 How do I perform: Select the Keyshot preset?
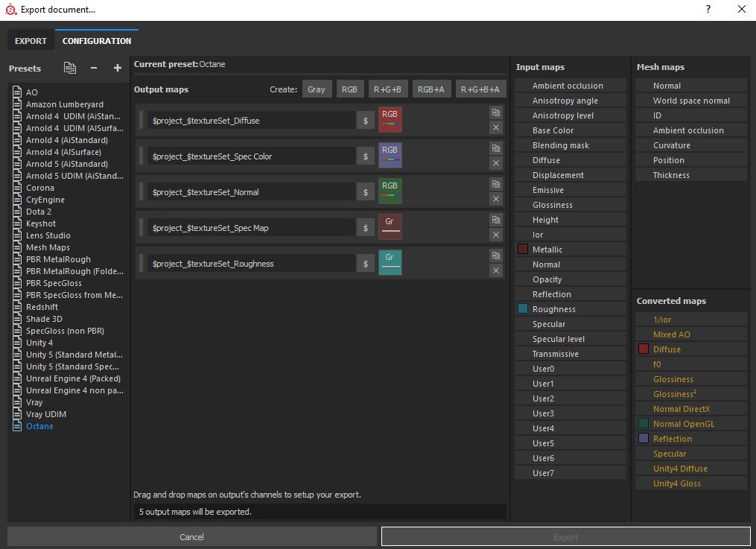click(41, 223)
